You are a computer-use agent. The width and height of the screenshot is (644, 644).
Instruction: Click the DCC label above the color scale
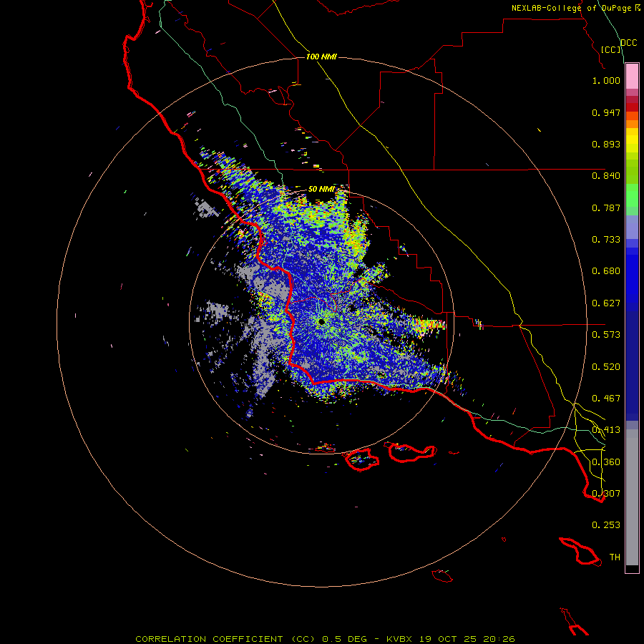click(628, 43)
